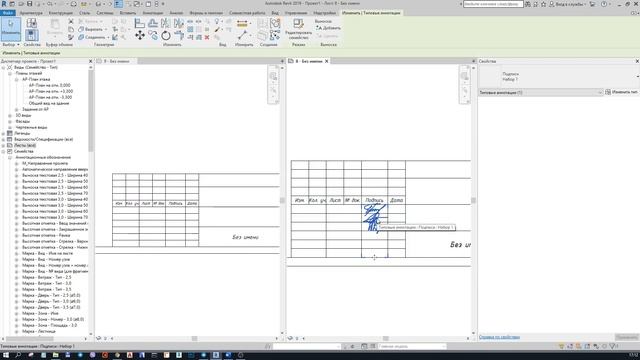The image size is (640, 360).
Task: Click the Rotate tool circular icon
Action: click(x=166, y=36)
